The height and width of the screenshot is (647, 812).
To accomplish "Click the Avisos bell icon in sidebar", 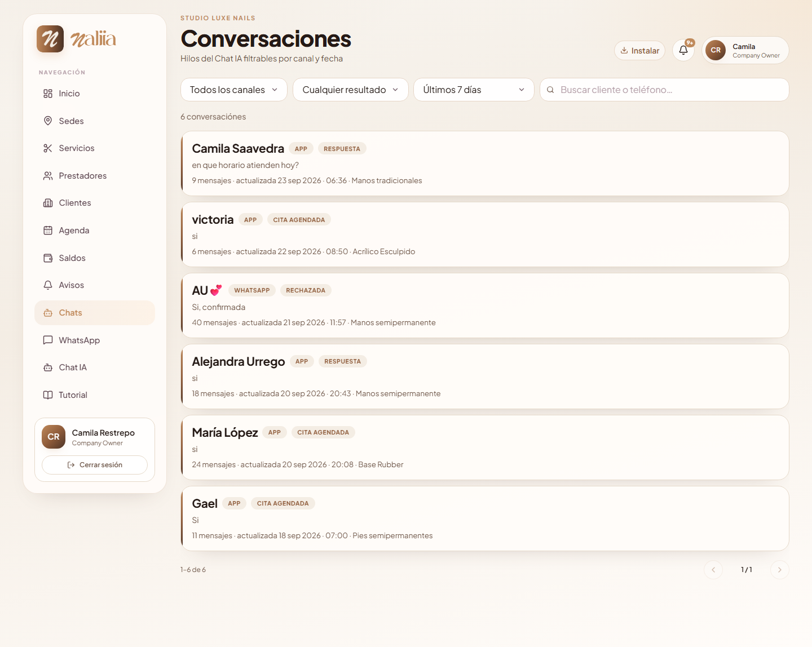I will click(48, 285).
